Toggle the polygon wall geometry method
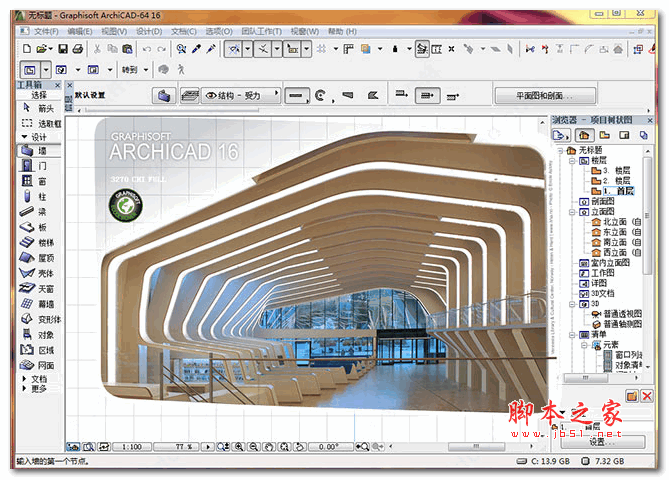The width and height of the screenshot is (669, 480). pos(373,95)
